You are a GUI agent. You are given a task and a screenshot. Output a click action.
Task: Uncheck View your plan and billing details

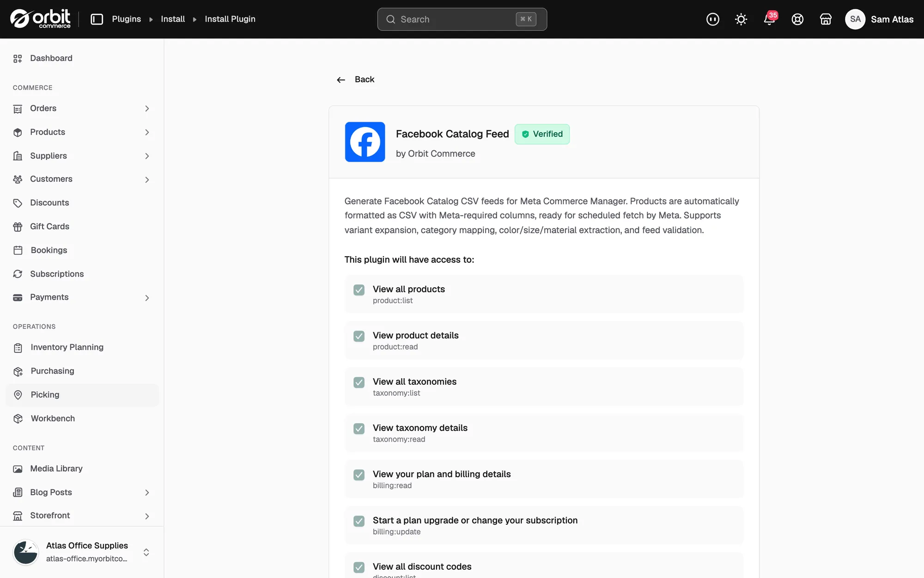coord(359,475)
